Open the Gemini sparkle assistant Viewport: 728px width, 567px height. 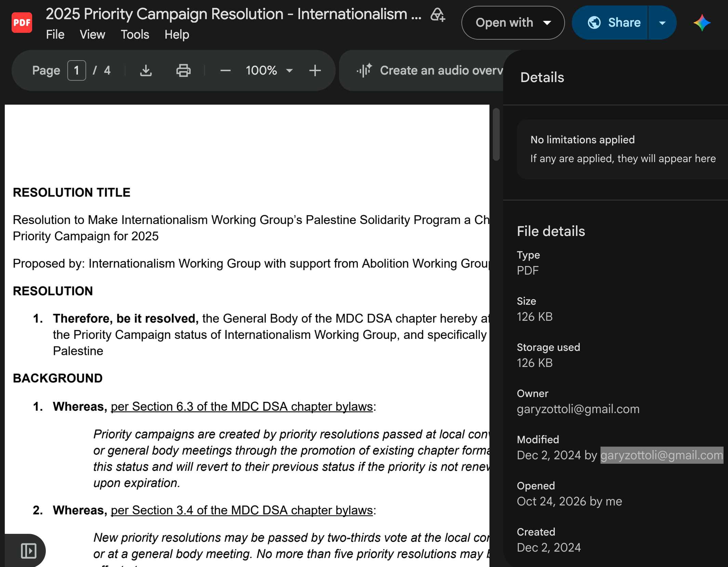(702, 23)
